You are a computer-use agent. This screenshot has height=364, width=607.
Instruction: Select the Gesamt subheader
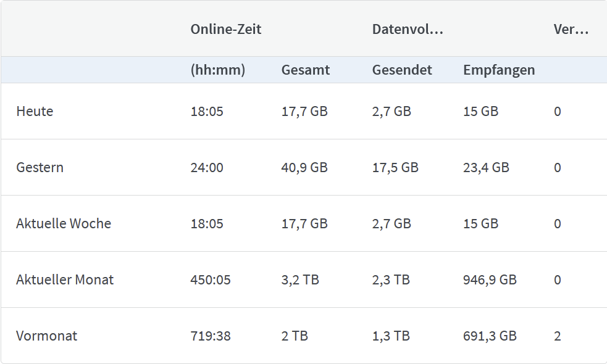(x=305, y=70)
